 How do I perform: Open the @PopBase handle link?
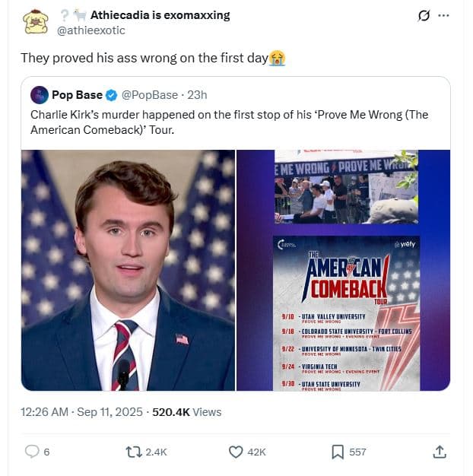click(148, 95)
